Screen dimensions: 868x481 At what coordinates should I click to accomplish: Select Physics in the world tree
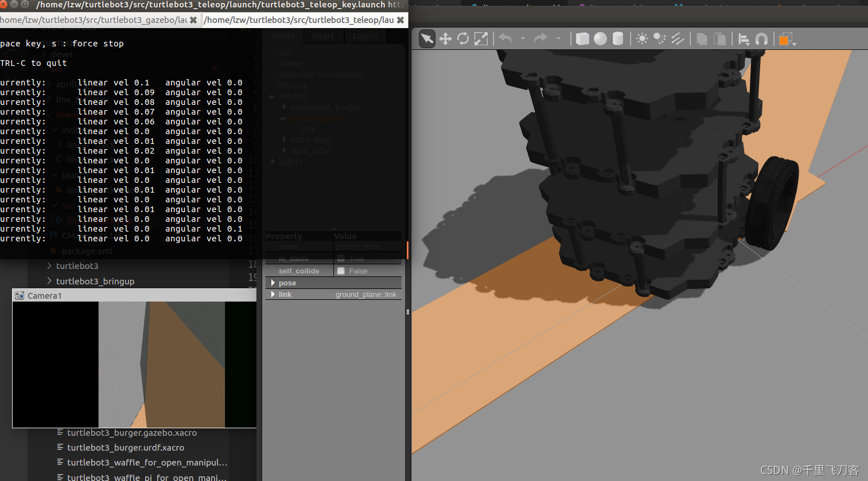click(293, 85)
